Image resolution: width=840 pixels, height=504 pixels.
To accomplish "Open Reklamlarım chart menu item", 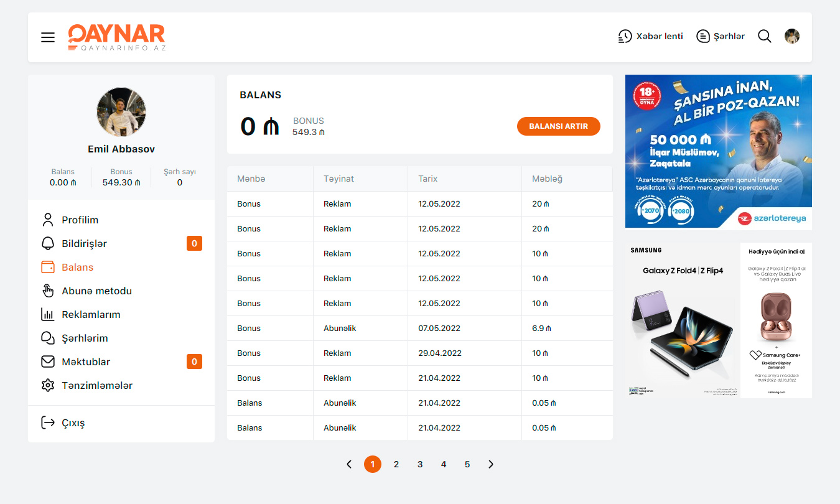I will [x=91, y=314].
